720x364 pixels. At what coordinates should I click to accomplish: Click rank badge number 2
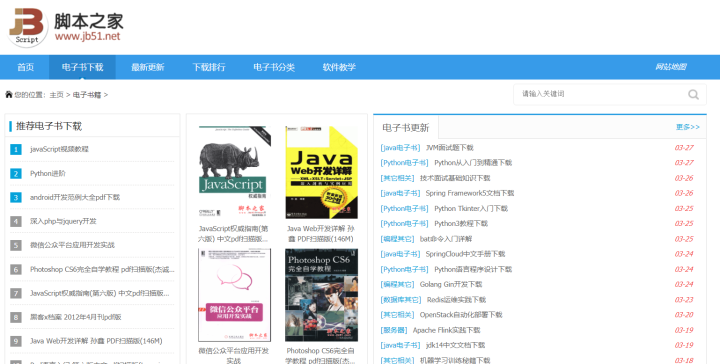(16, 174)
